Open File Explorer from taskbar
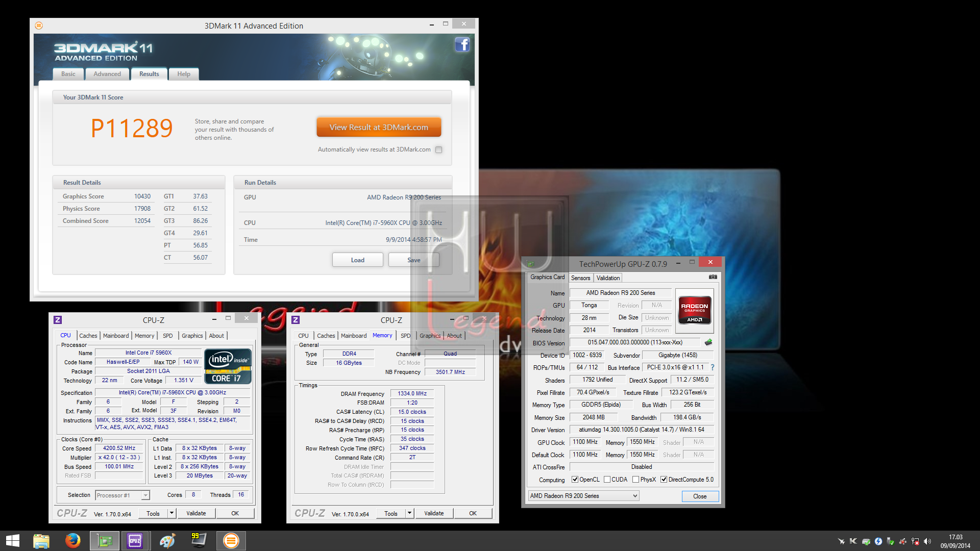This screenshot has width=980, height=551. tap(41, 541)
